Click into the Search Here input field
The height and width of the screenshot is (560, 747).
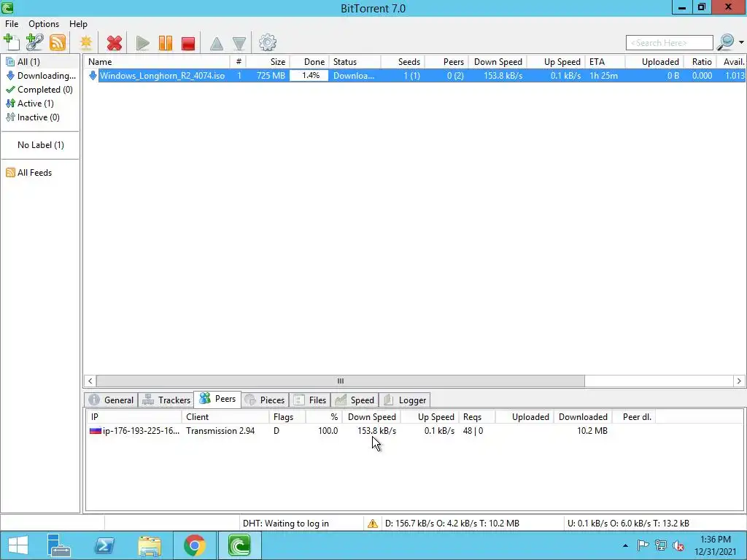click(x=670, y=43)
